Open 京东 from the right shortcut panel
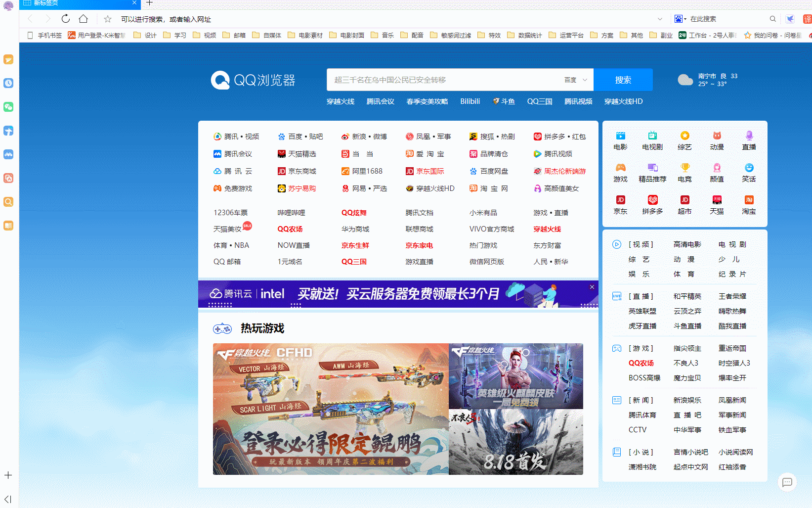This screenshot has height=508, width=812. tap(620, 205)
